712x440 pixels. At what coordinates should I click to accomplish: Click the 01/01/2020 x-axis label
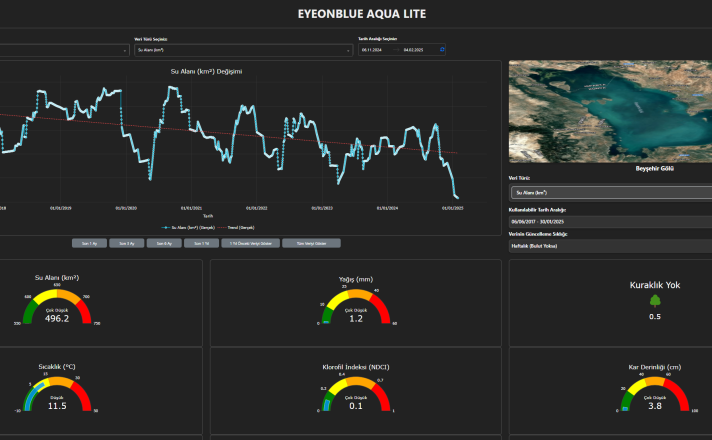point(126,208)
